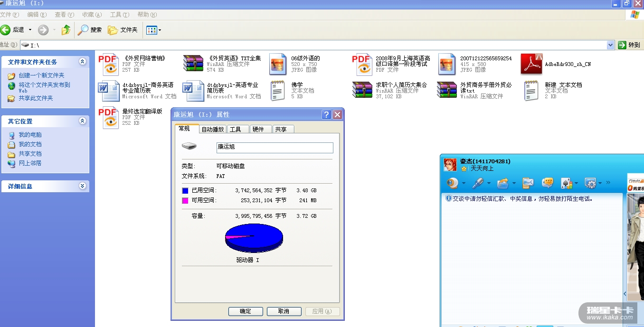
Task: Open the 搜索 search tool
Action: pyautogui.click(x=90, y=30)
